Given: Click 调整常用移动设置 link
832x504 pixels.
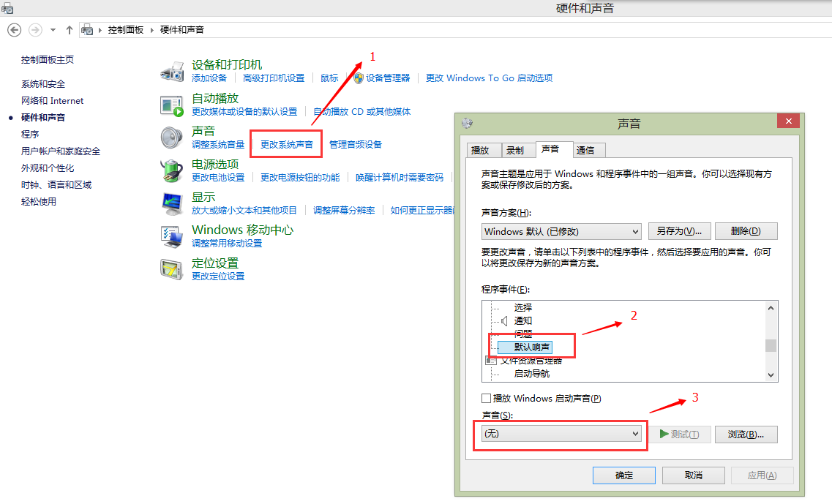Looking at the screenshot, I should [x=227, y=243].
